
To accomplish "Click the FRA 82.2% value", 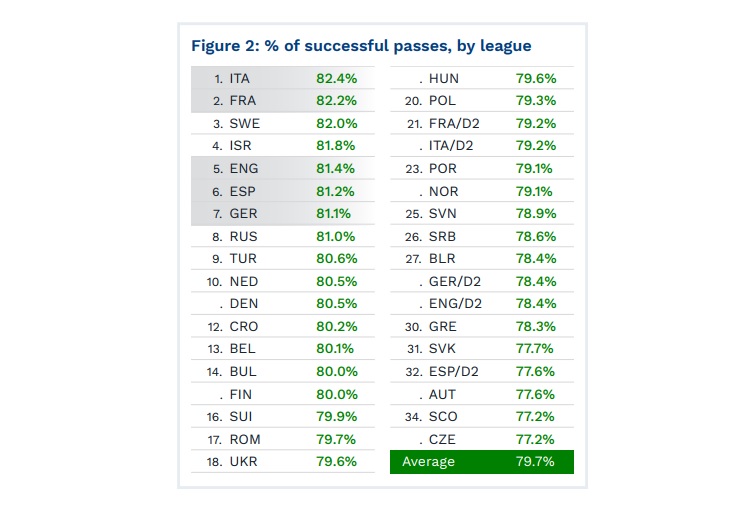I will coord(334,100).
